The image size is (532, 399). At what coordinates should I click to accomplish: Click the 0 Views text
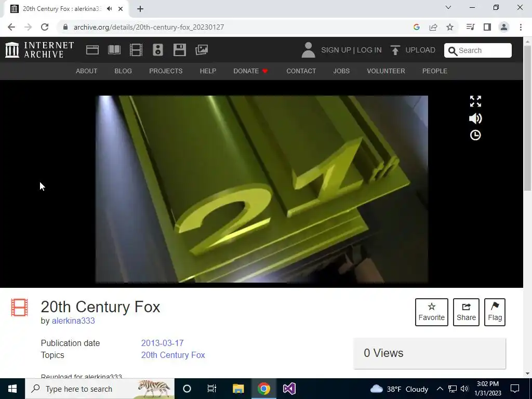(x=384, y=353)
